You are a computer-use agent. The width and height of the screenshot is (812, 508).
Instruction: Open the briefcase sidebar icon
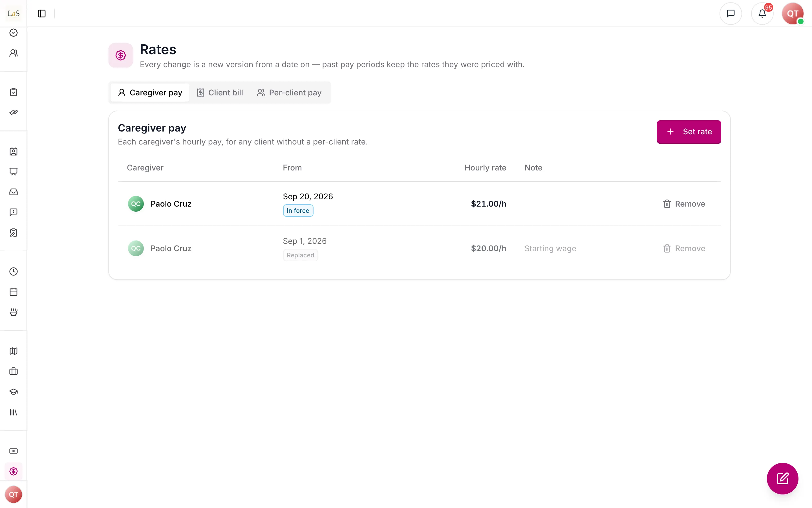14,371
